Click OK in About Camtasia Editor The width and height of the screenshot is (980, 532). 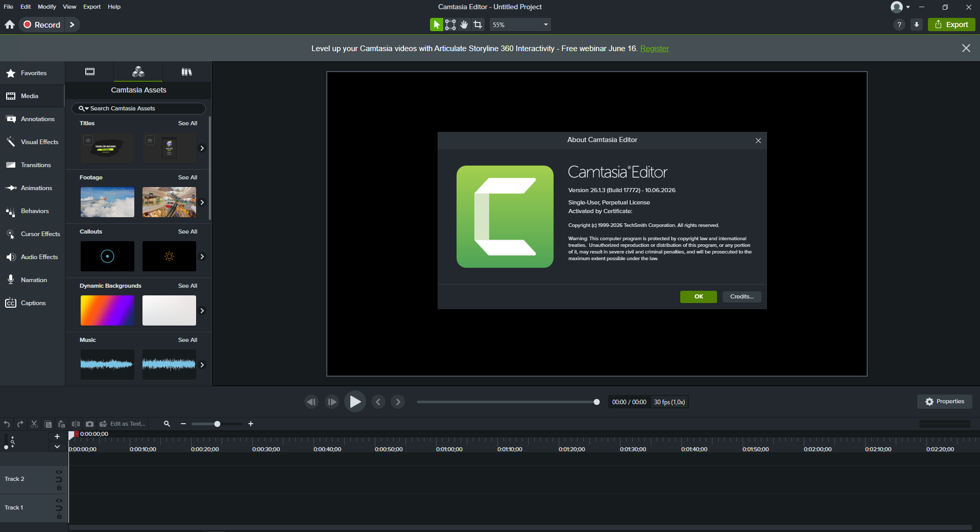coord(699,296)
